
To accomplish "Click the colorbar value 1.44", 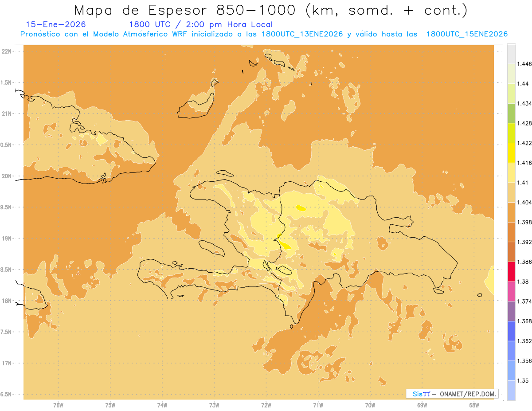I will pyautogui.click(x=524, y=84).
